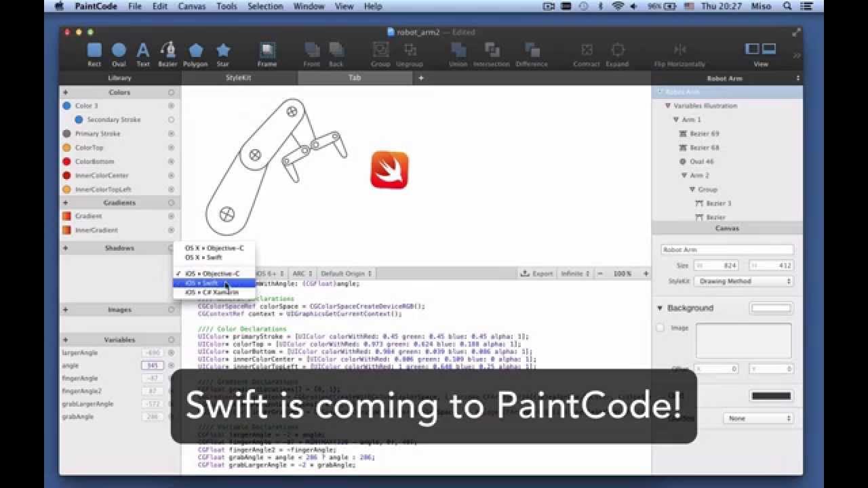
Task: Collapse the Variables Illustration tree group
Action: [x=668, y=106]
